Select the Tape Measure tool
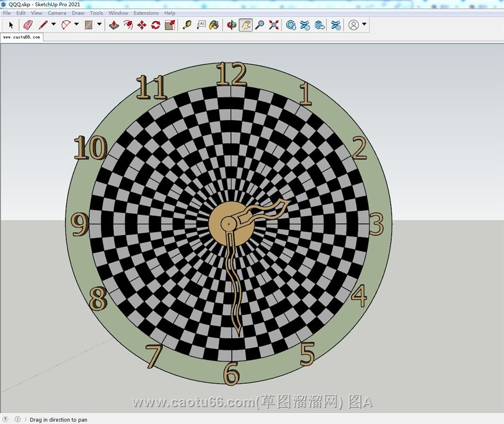The width and height of the screenshot is (504, 424). [187, 25]
